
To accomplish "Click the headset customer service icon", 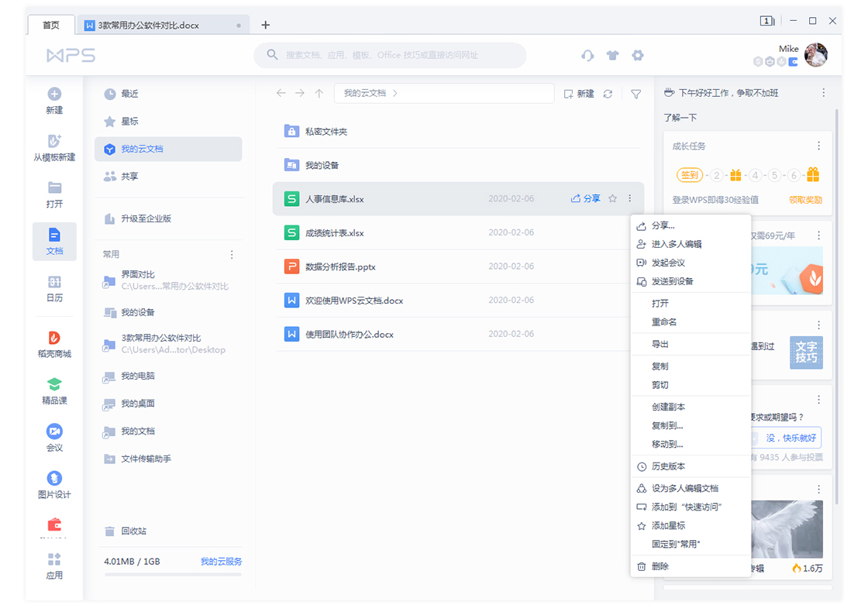I will (x=587, y=55).
